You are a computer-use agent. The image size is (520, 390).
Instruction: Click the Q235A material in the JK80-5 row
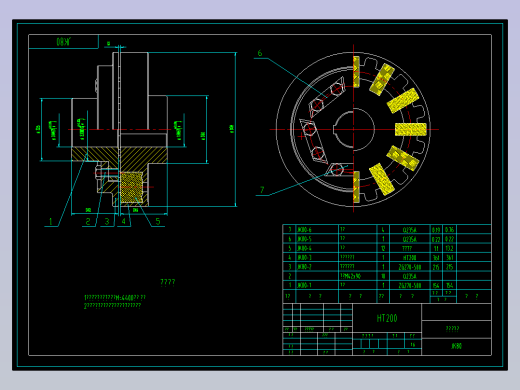pyautogui.click(x=409, y=239)
